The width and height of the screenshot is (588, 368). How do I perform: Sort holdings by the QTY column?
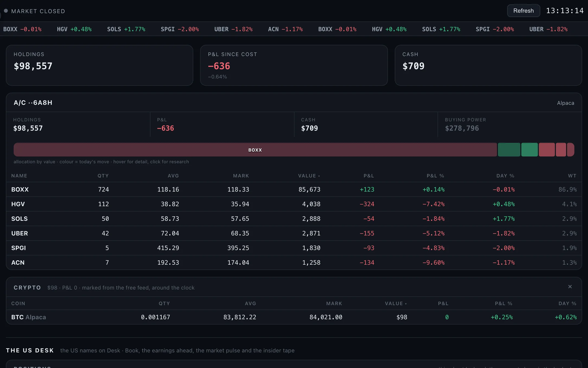tap(103, 176)
